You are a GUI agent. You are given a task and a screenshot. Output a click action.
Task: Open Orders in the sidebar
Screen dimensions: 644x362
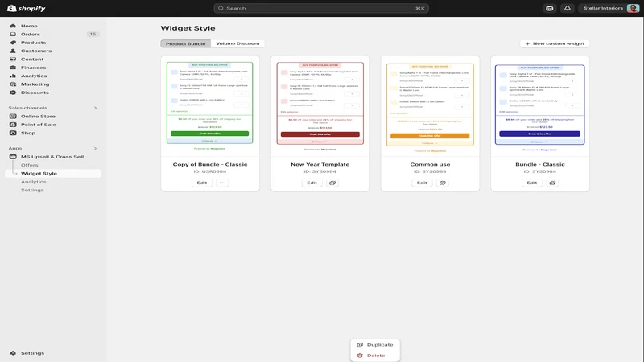[x=31, y=34]
